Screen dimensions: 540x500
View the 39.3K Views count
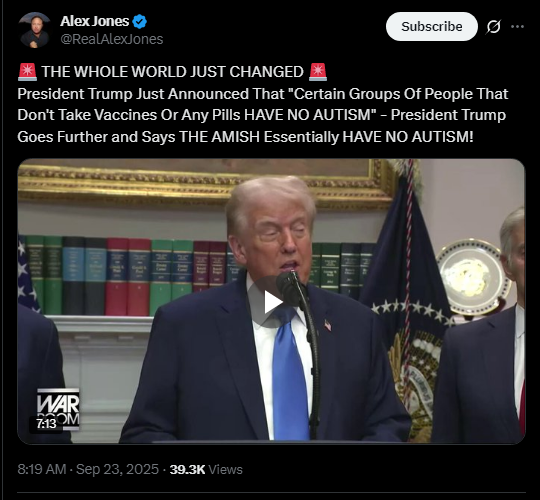coord(206,469)
